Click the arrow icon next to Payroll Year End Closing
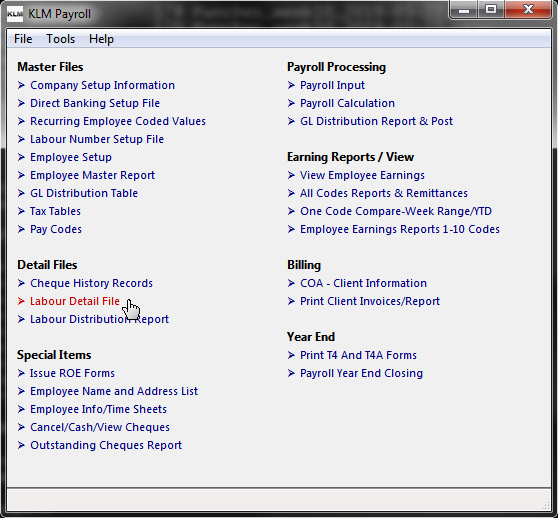Viewport: 558px width, 518px height. point(291,373)
